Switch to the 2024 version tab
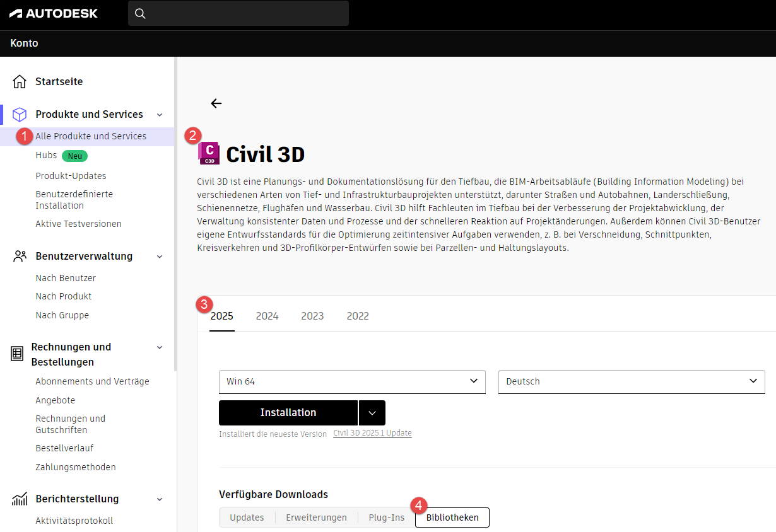 267,316
